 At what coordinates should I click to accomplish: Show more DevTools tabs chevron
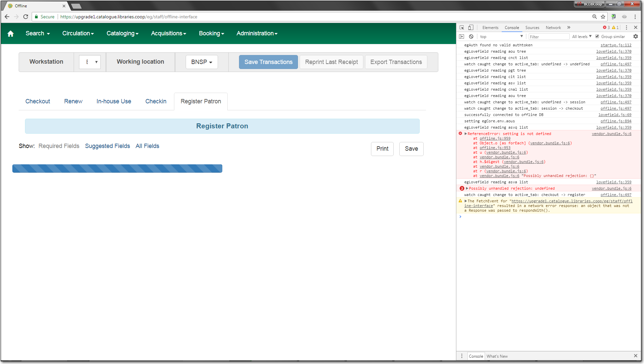click(x=569, y=28)
